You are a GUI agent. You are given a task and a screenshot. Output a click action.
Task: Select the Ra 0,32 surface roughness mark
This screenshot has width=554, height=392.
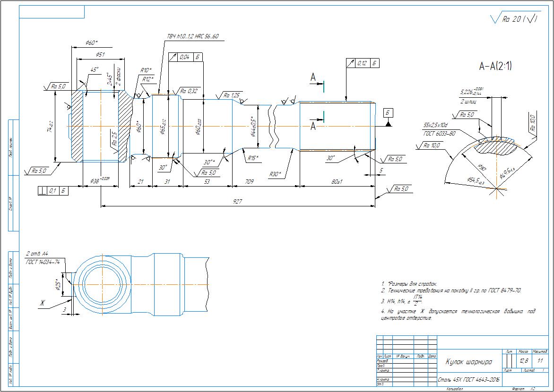(188, 91)
